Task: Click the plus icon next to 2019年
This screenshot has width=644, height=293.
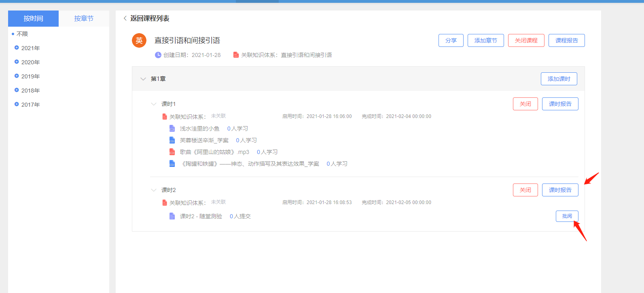Action: click(17, 76)
